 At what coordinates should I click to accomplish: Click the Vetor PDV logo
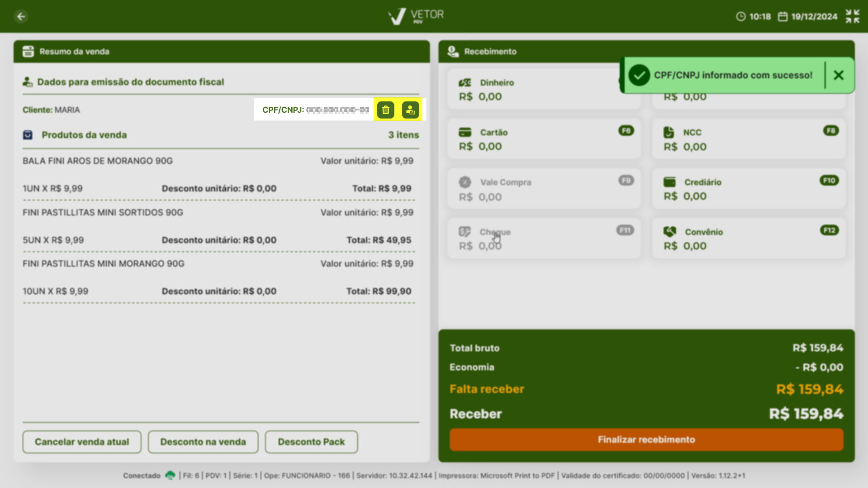[x=416, y=16]
